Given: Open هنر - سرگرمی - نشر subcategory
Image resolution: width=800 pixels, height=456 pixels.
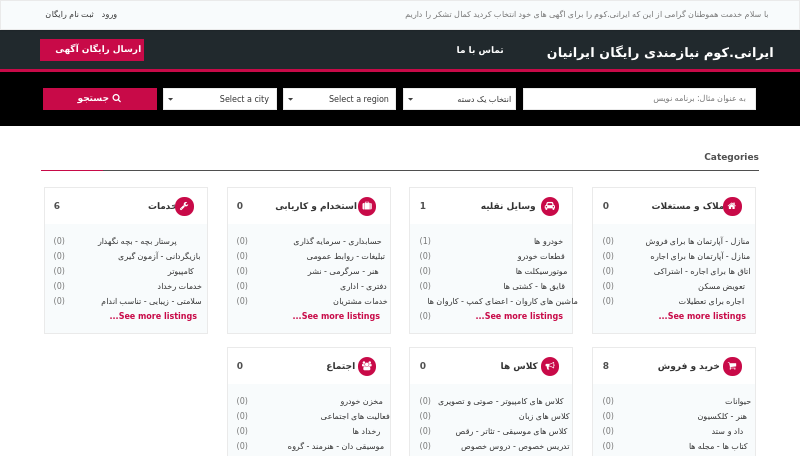Looking at the screenshot, I should 343,271.
